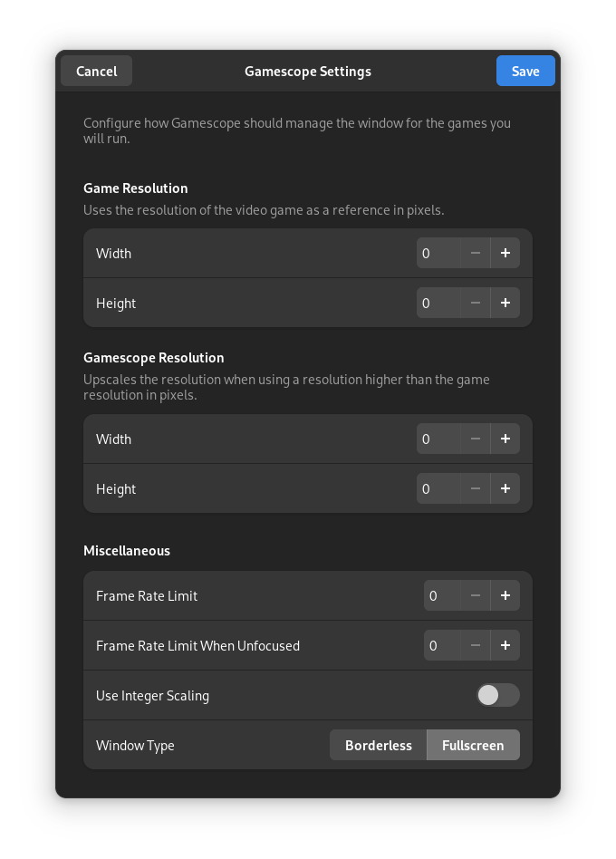Increase Gamescope Resolution Width value

[x=505, y=439]
